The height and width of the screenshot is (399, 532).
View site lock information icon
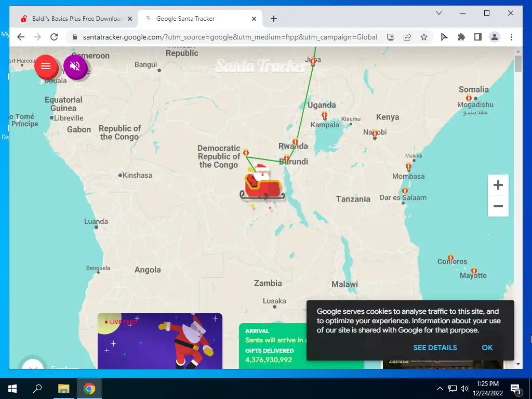point(75,37)
